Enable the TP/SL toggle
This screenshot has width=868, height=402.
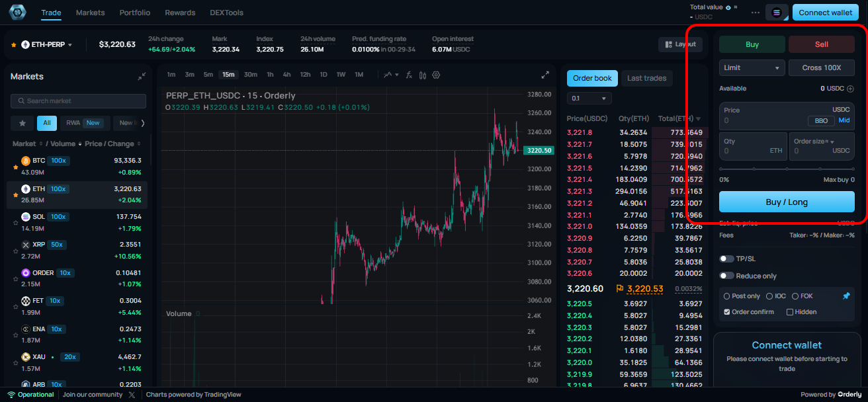pyautogui.click(x=726, y=258)
